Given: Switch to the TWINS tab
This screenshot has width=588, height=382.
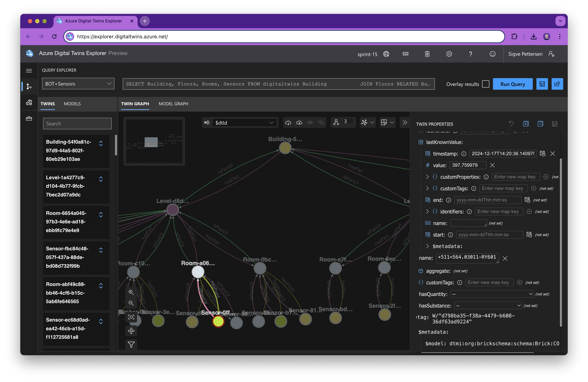Looking at the screenshot, I should click(x=48, y=104).
